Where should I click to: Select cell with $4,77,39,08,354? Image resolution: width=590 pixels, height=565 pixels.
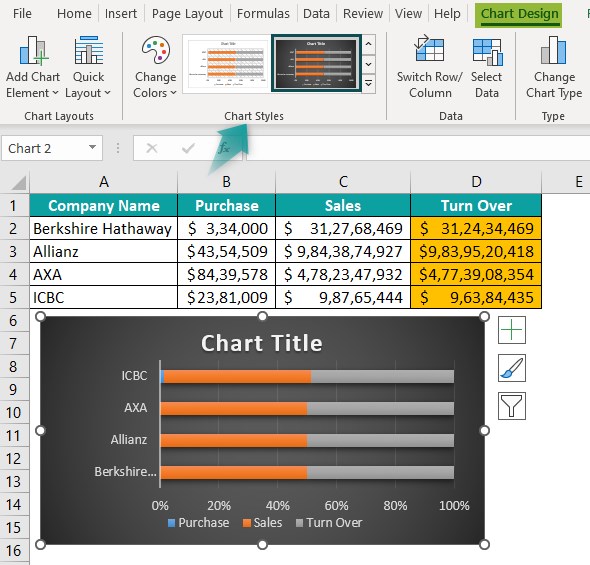point(476,274)
